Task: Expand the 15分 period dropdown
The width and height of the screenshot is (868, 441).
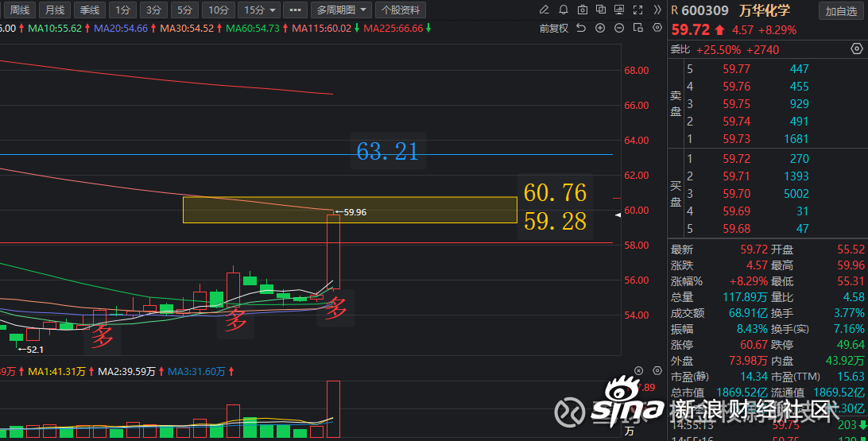Action: (259, 10)
